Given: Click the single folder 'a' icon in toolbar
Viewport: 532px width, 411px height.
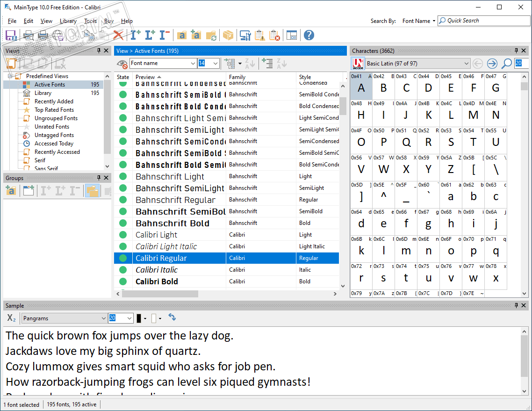Looking at the screenshot, I should [181, 35].
